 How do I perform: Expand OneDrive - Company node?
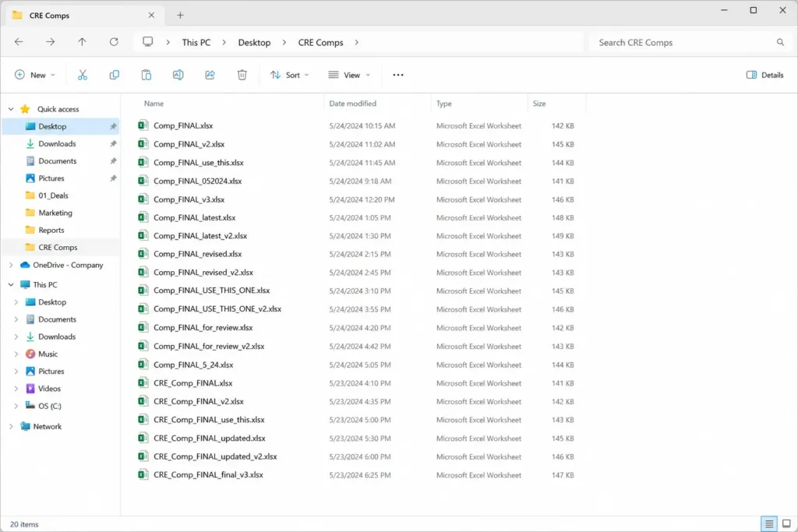pos(11,265)
